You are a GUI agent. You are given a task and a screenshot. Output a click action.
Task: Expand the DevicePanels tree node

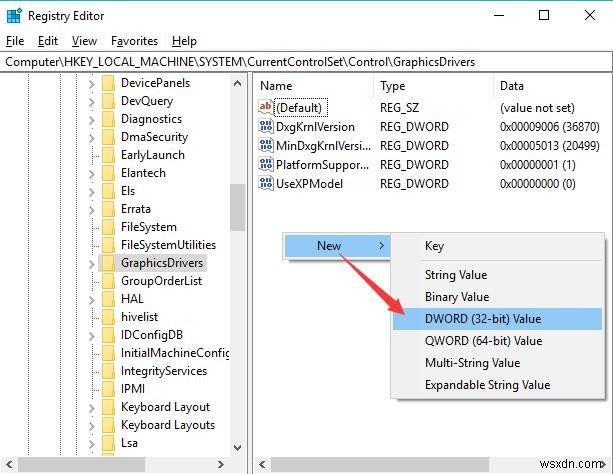click(x=92, y=83)
